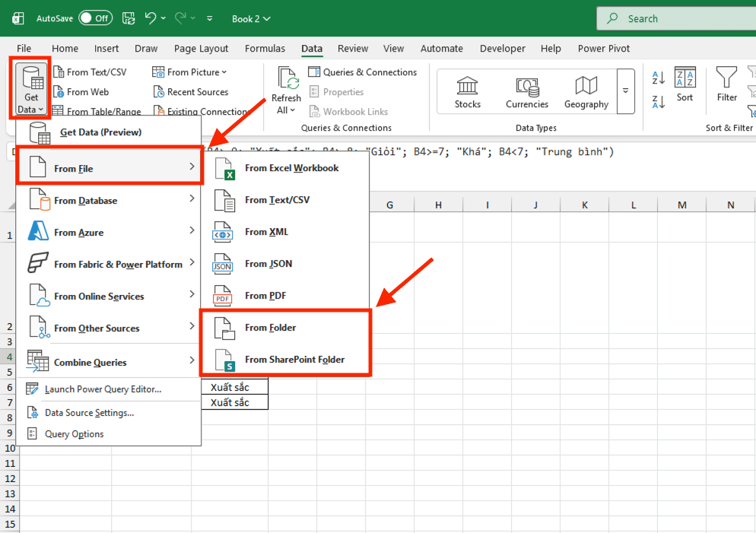Open From Fabric & Power Platform submenu
756x533 pixels.
coord(110,264)
